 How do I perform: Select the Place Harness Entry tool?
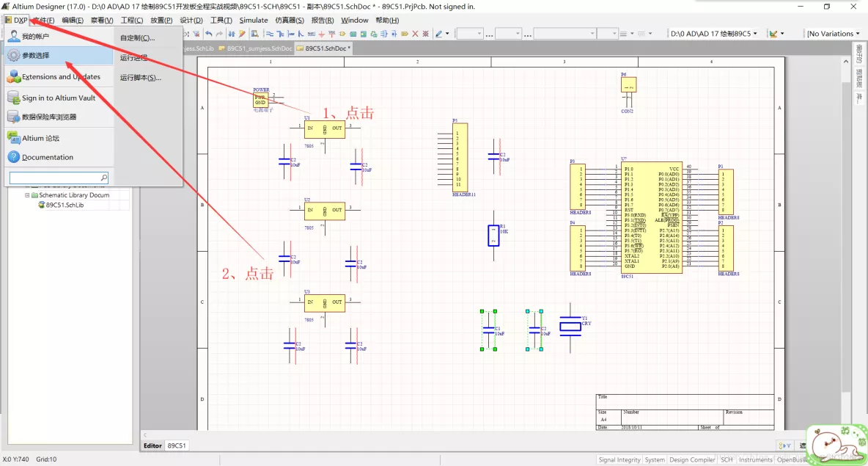click(x=394, y=34)
